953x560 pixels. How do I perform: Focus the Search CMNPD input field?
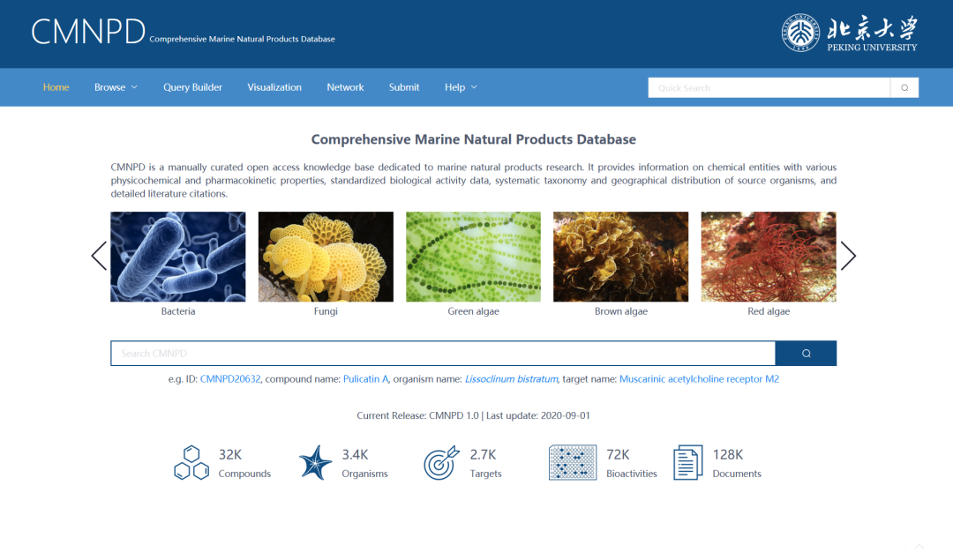[x=443, y=354]
